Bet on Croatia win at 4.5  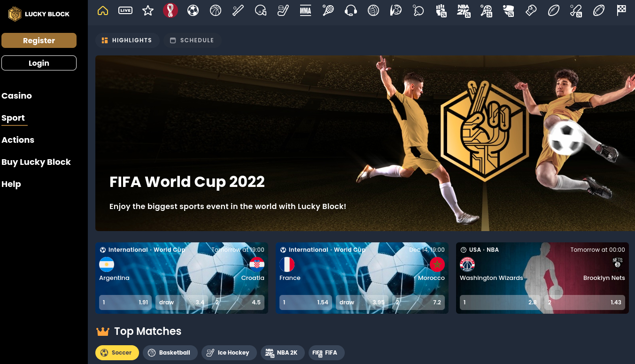[x=238, y=302]
